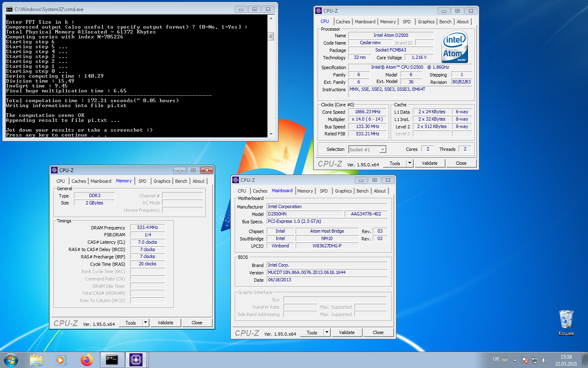Click Tools button in CPU window
Screen dimensions: 588x368
[x=395, y=163]
